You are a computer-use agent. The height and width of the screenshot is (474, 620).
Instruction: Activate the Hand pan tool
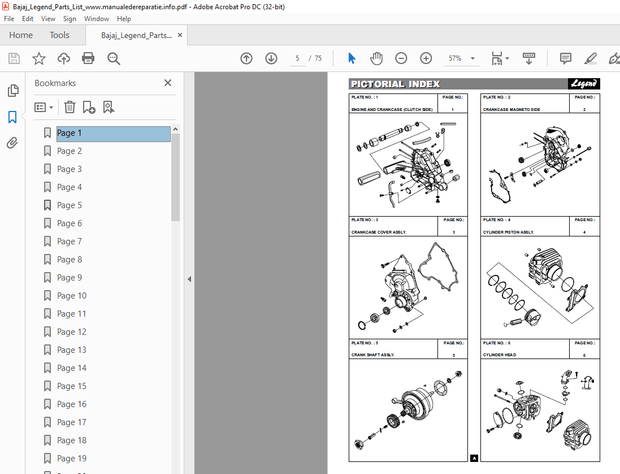pos(376,59)
